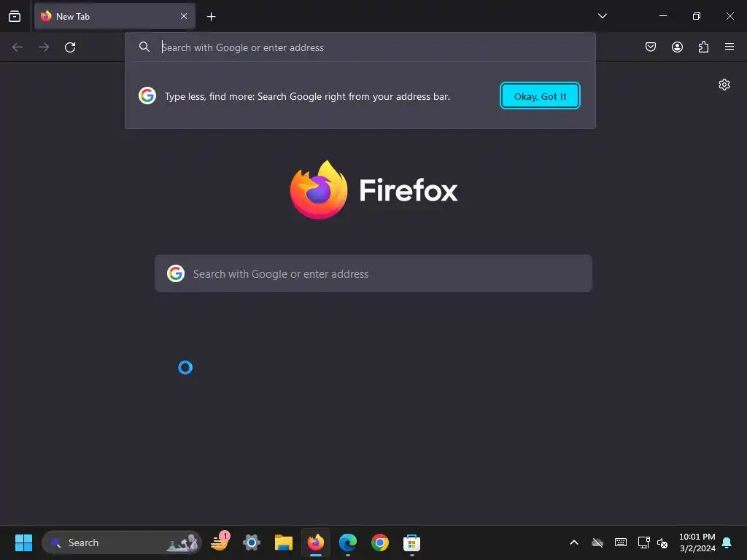The width and height of the screenshot is (747, 560).
Task: Click Google icon in page search box
Action: [176, 274]
